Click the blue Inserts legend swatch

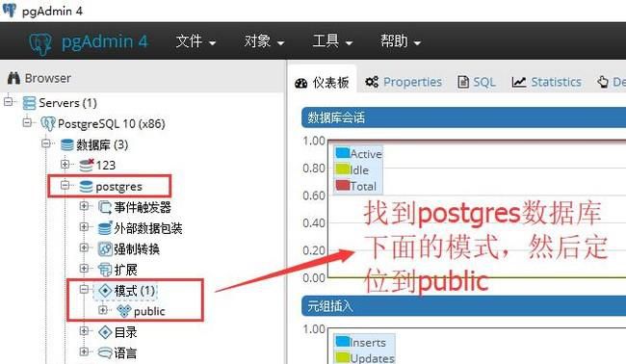point(343,341)
